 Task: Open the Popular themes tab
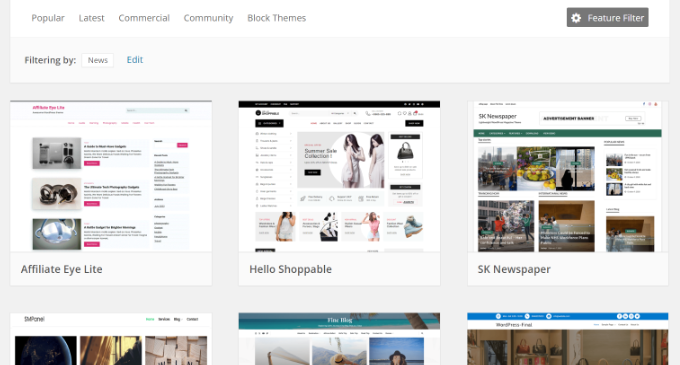pyautogui.click(x=48, y=18)
